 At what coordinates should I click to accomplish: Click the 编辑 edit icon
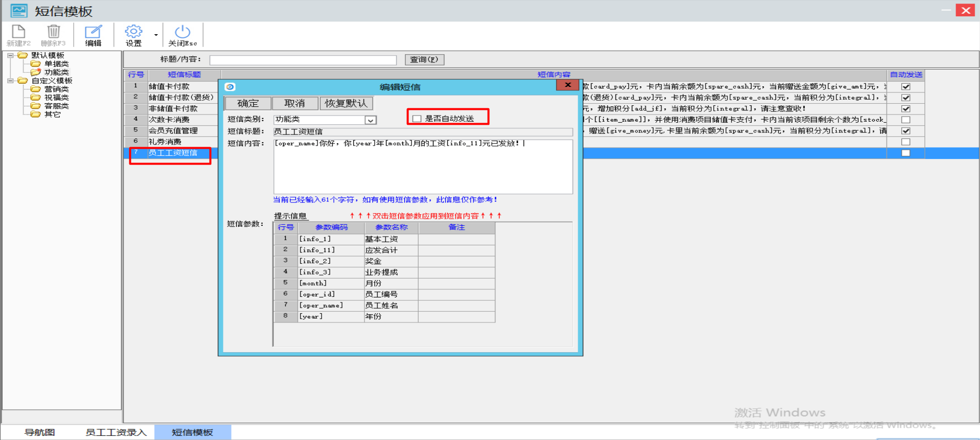click(93, 32)
